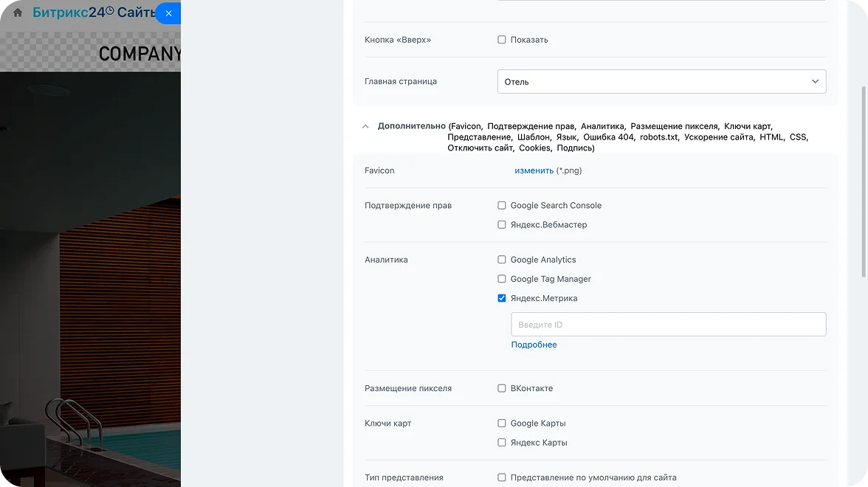Click the Favicon item in Дополнительно list
This screenshot has width=868, height=487.
466,126
